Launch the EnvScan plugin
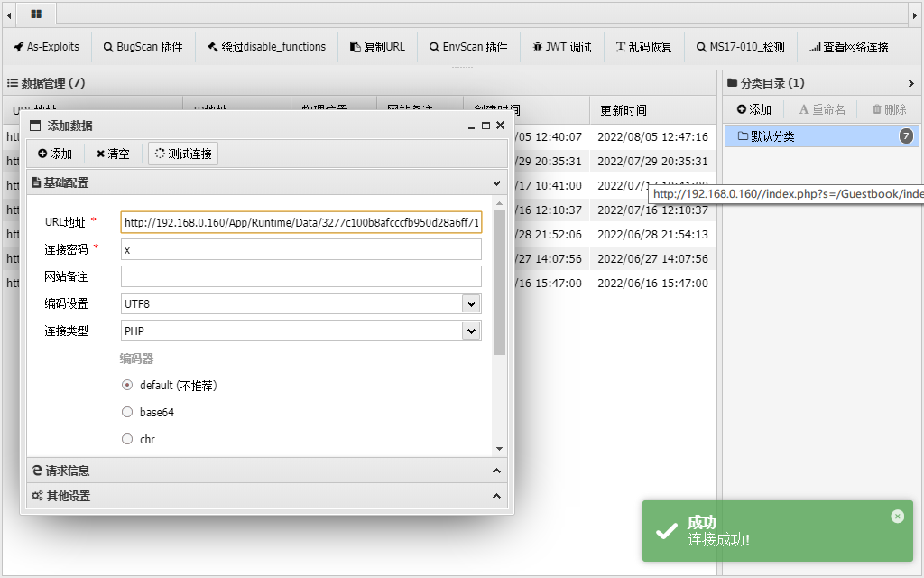This screenshot has height=578, width=924. [x=468, y=47]
